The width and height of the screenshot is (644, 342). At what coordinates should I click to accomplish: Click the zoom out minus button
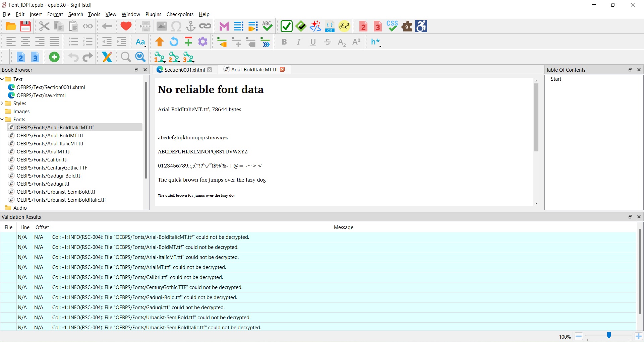pyautogui.click(x=579, y=336)
